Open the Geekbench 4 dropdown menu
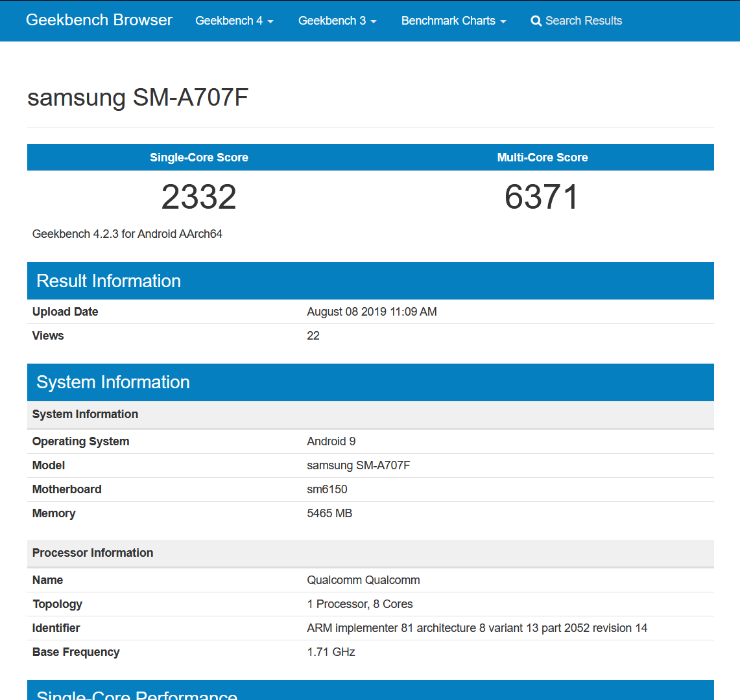Viewport: 740px width, 700px height. tap(234, 21)
